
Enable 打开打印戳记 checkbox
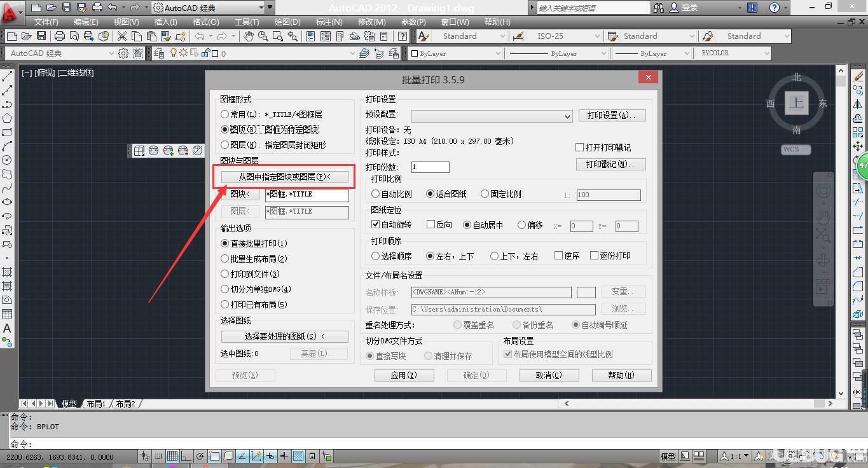coord(579,148)
